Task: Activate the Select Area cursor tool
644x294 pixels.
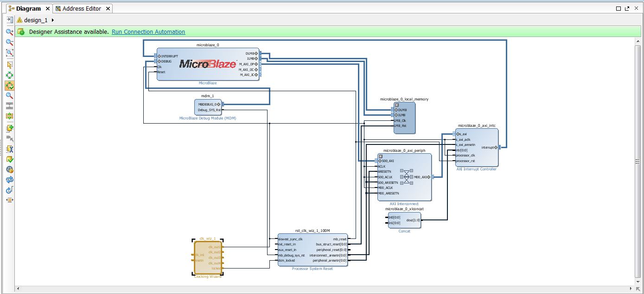Action: 9,65
